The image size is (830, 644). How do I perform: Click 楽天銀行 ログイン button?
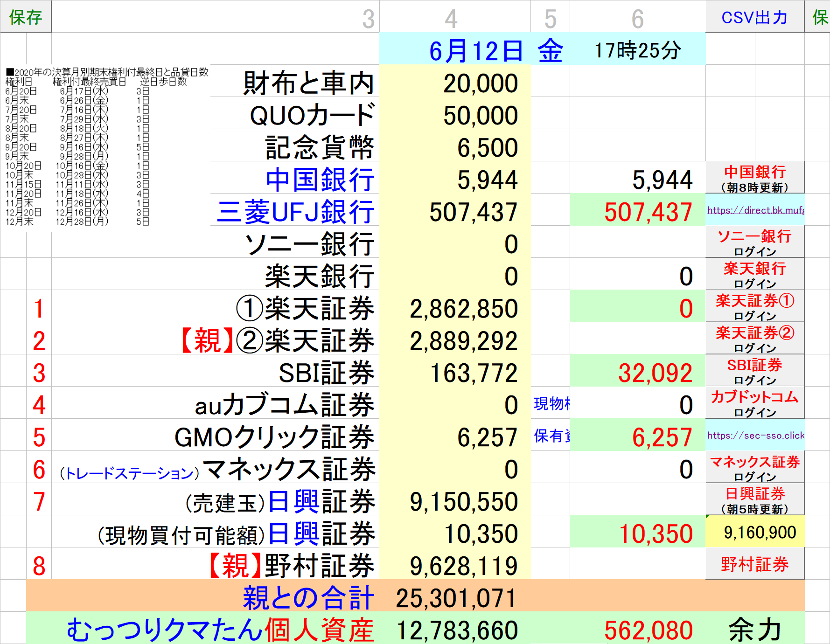pos(754,274)
